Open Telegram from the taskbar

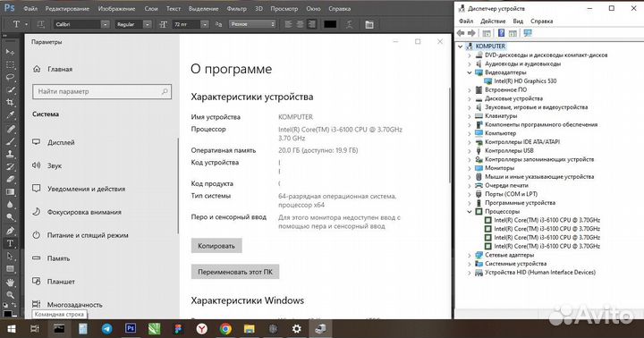107,328
